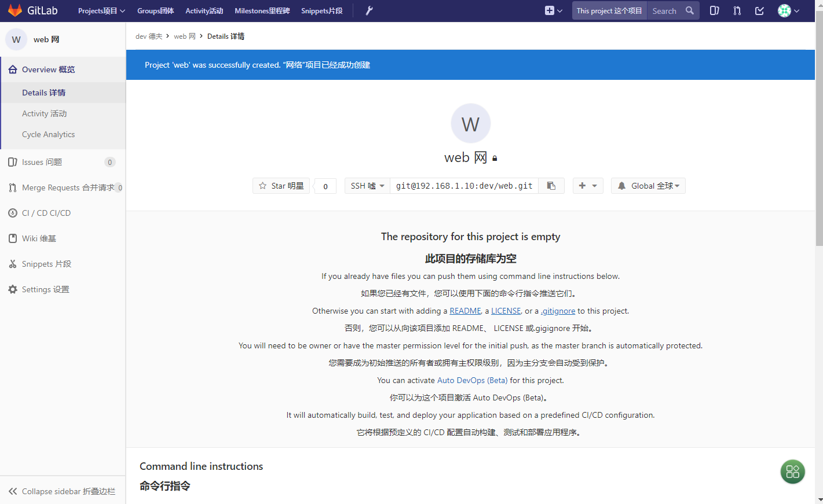
Task: Open the user avatar menu
Action: tap(788, 10)
